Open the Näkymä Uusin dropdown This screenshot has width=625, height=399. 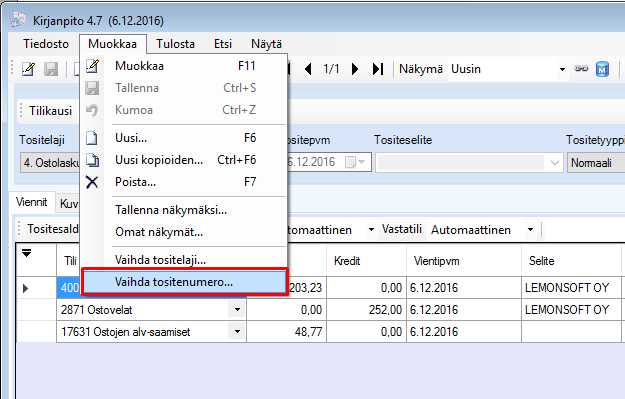coord(562,69)
